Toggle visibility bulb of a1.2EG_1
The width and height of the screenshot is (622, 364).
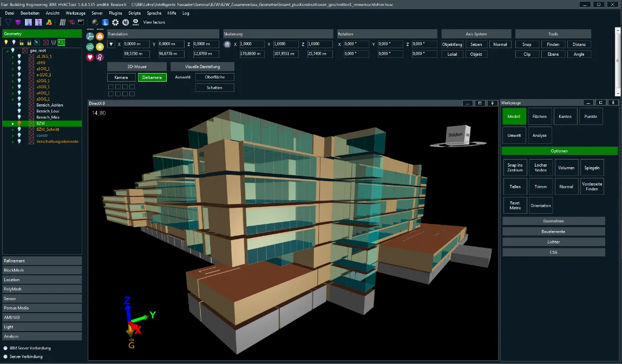tap(19, 57)
